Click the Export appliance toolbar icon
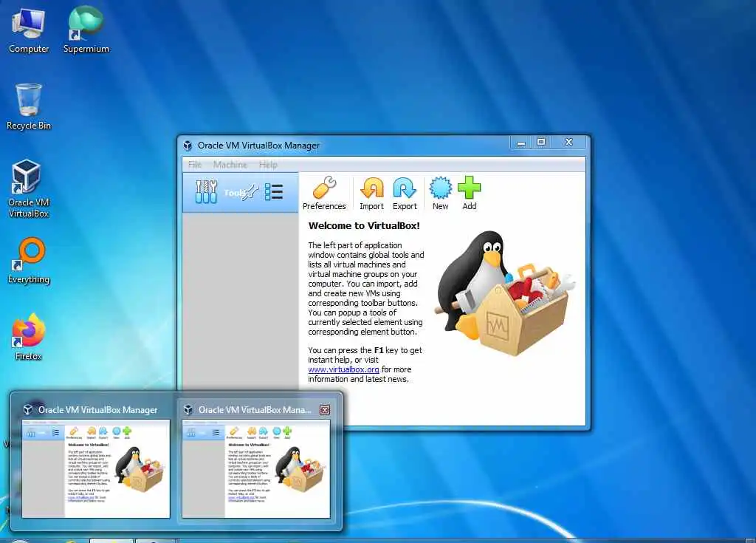The image size is (756, 543). pos(405,194)
